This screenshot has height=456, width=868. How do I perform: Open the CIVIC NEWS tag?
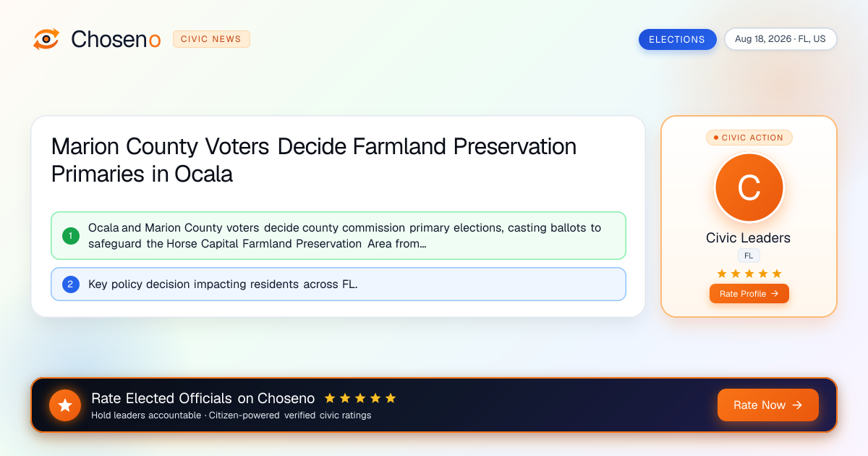(211, 39)
